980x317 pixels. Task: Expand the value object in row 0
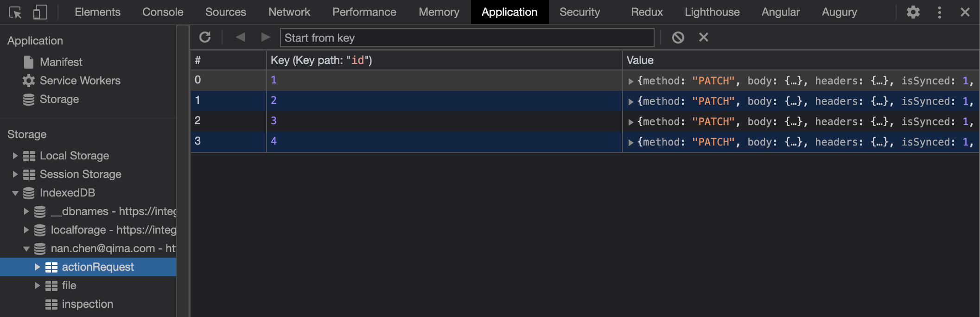[x=630, y=81]
